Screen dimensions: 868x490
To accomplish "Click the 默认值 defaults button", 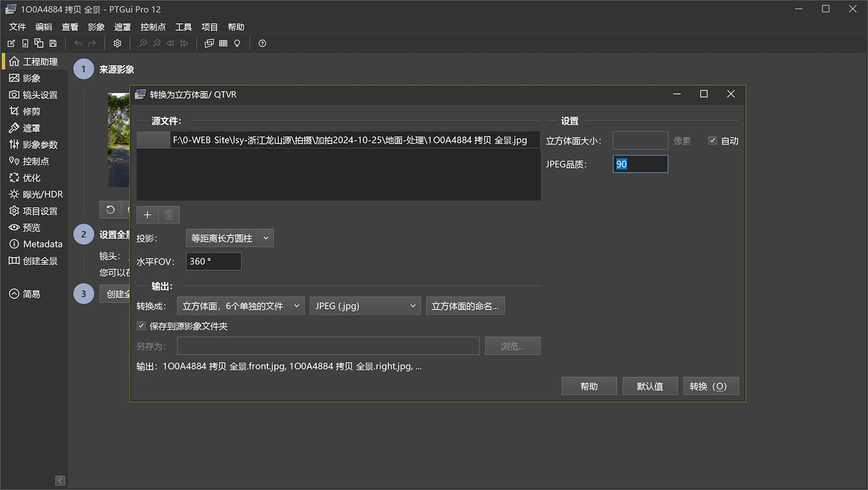I will pos(650,386).
